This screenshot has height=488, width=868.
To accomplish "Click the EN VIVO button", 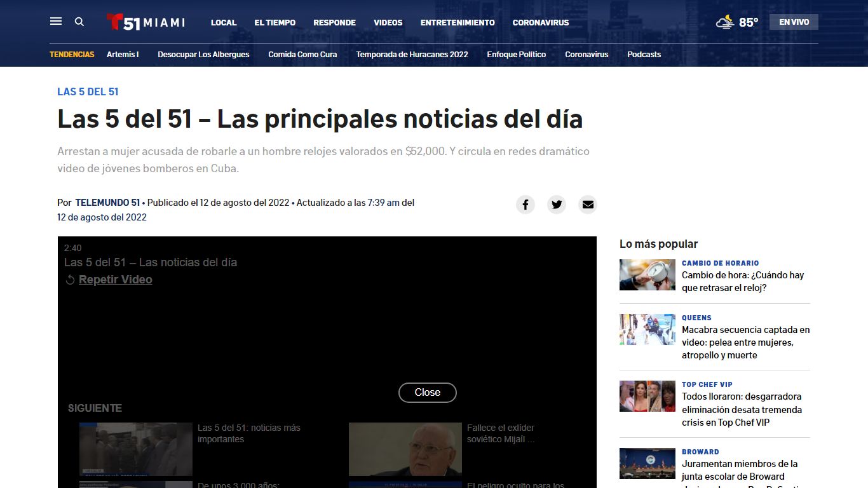I will click(x=794, y=22).
